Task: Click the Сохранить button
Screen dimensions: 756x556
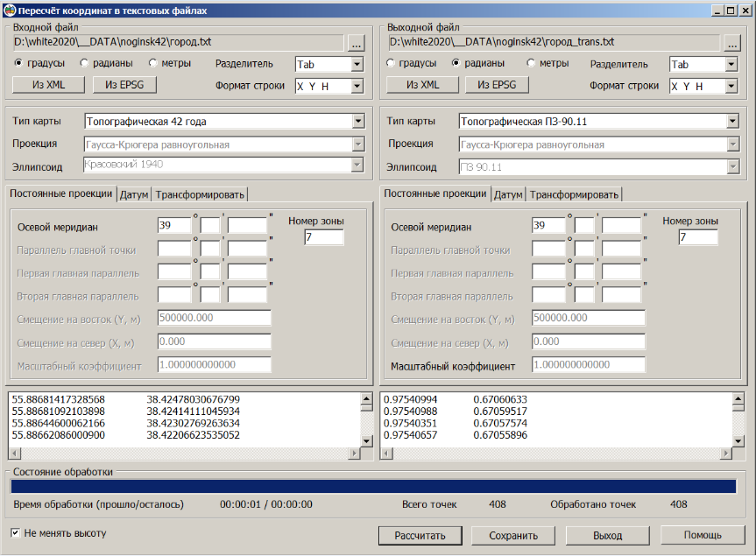Action: point(513,535)
